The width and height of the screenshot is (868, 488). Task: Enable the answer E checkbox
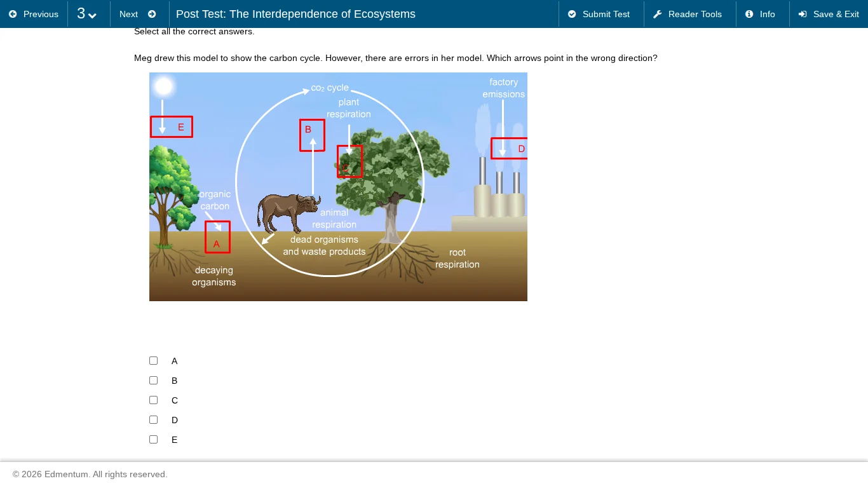[153, 439]
